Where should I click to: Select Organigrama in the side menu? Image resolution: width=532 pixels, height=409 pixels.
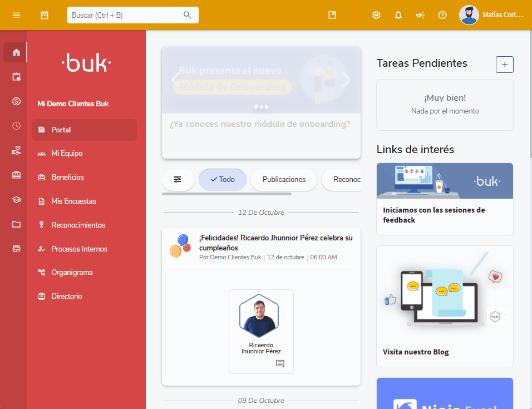72,273
